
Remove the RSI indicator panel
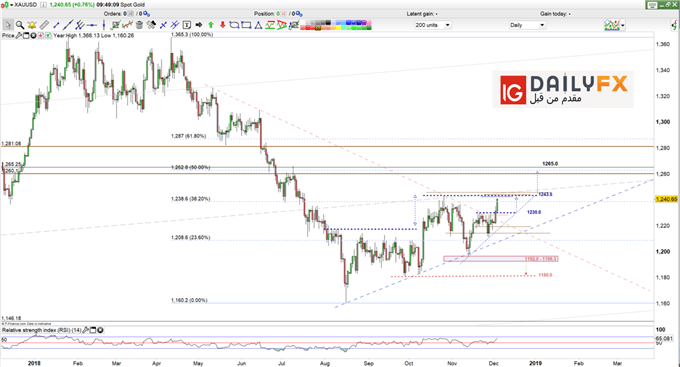pos(100,330)
